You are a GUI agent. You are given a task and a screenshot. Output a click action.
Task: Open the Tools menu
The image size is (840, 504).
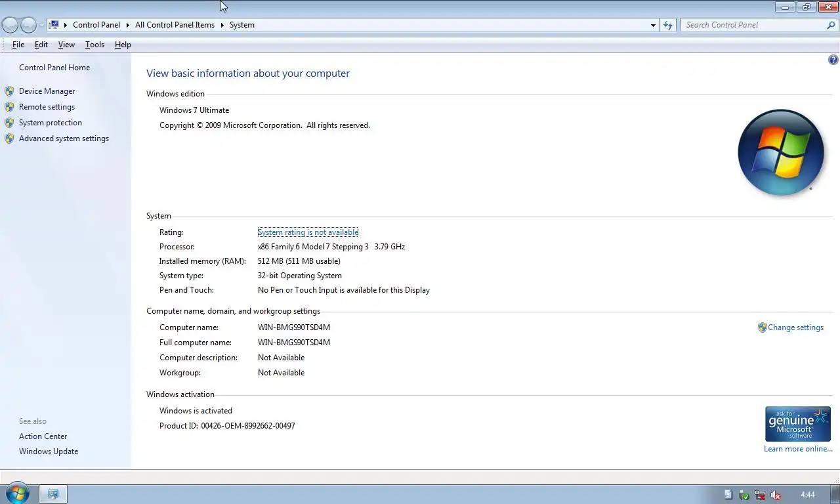pyautogui.click(x=94, y=45)
